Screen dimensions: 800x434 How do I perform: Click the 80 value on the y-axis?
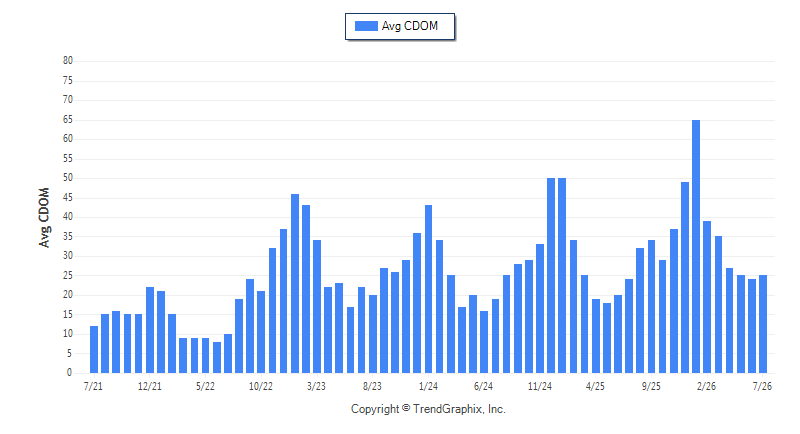[68, 61]
